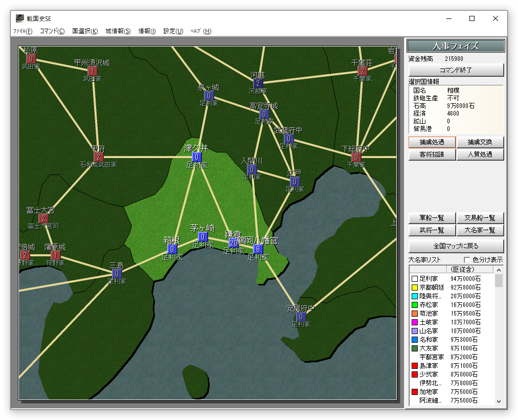The image size is (518, 420).
Task: Open the 設定(U) menu
Action: click(x=173, y=31)
